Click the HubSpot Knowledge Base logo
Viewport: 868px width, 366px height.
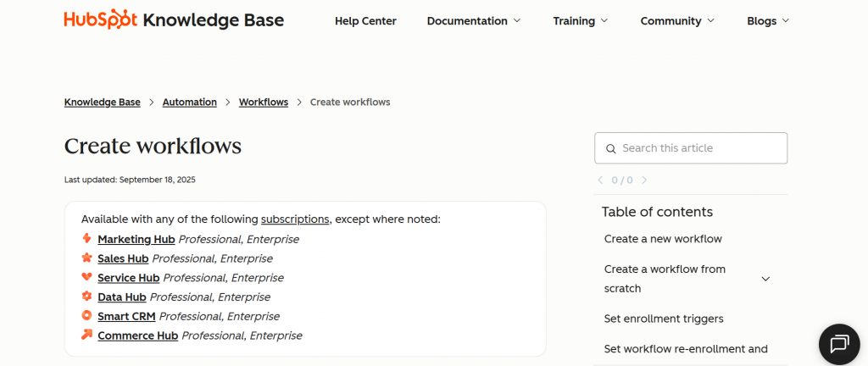pos(174,21)
